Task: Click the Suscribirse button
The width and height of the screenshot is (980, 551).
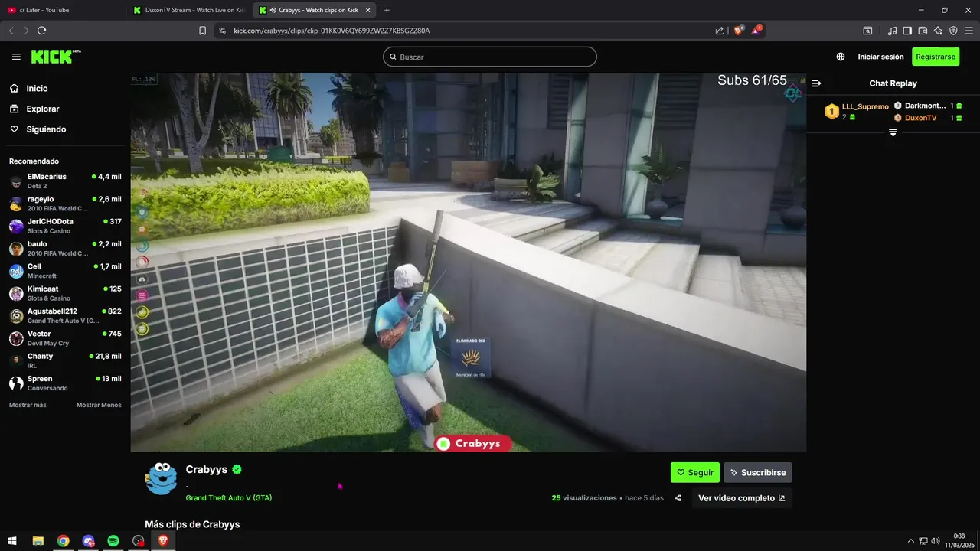Action: [x=758, y=472]
